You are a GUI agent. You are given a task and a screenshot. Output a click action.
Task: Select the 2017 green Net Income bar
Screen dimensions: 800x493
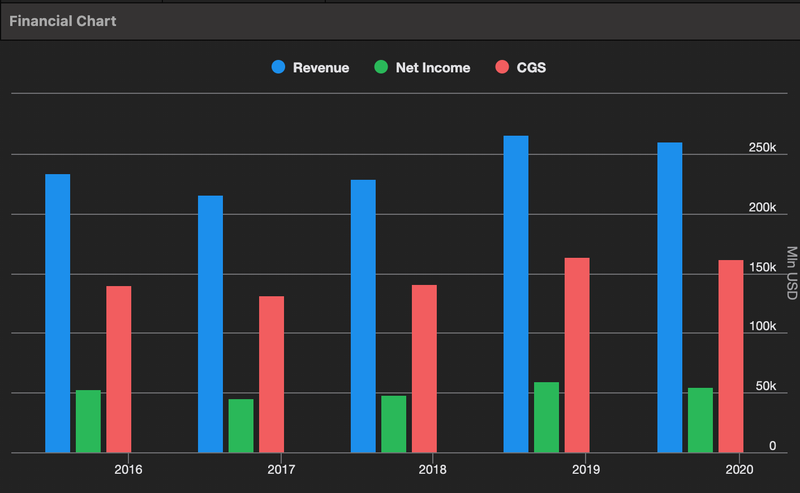point(241,426)
